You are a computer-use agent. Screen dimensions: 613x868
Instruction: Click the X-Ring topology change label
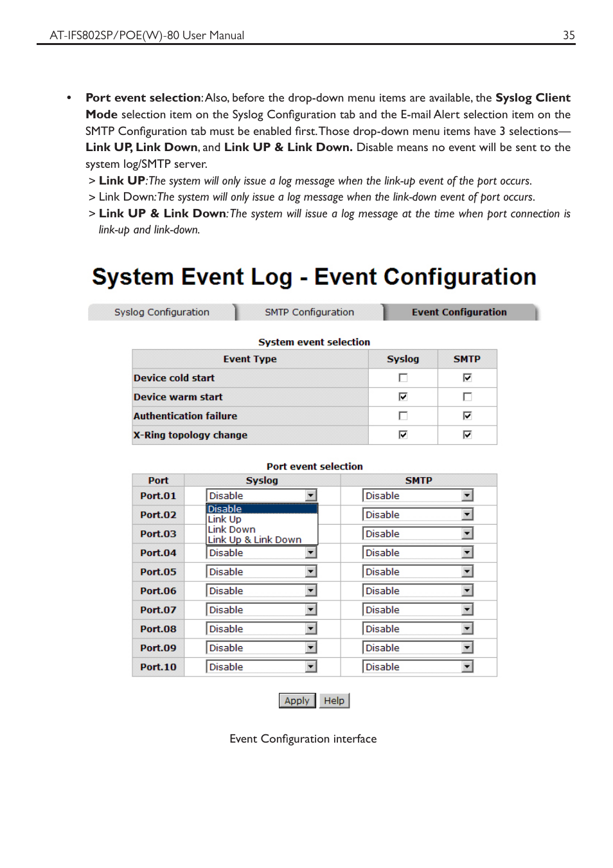190,435
